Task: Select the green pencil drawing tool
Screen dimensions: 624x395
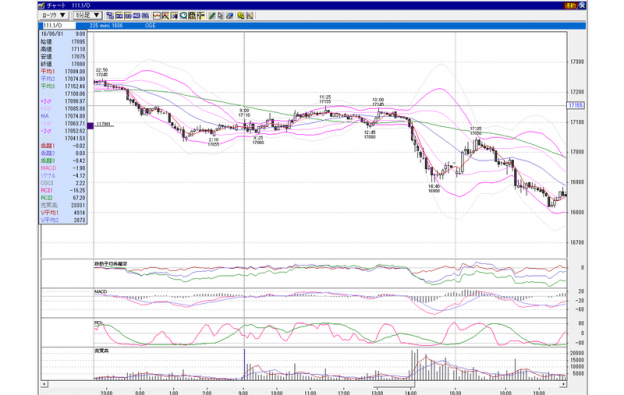Action: 212,16
